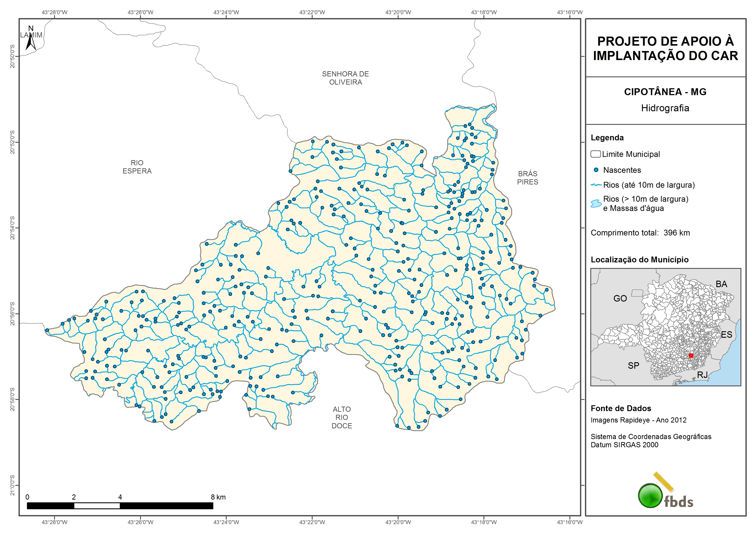This screenshot has height=534, width=756.
Task: Click the SENHORA DE OLIVEIRA map label
Action: 345,78
